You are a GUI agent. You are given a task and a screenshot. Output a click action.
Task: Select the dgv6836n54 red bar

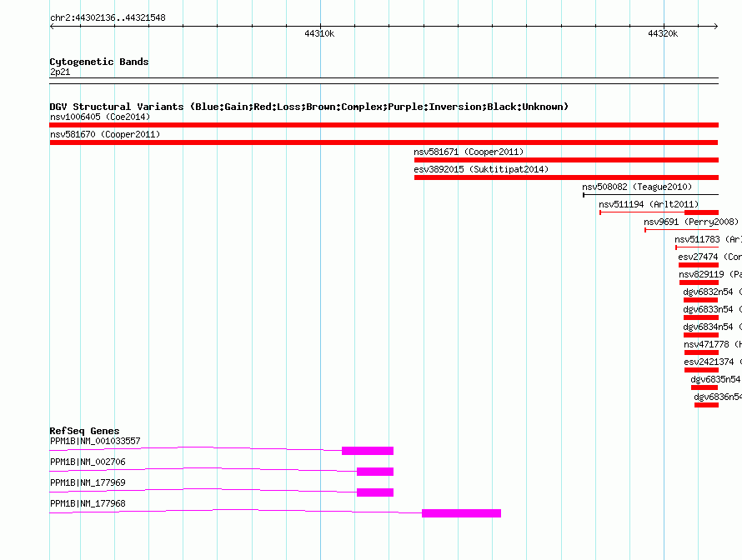[706, 405]
